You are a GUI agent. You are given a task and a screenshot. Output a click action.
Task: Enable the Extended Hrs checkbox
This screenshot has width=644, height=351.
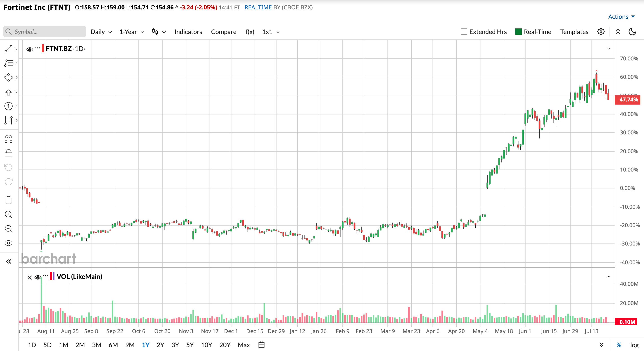click(x=464, y=32)
